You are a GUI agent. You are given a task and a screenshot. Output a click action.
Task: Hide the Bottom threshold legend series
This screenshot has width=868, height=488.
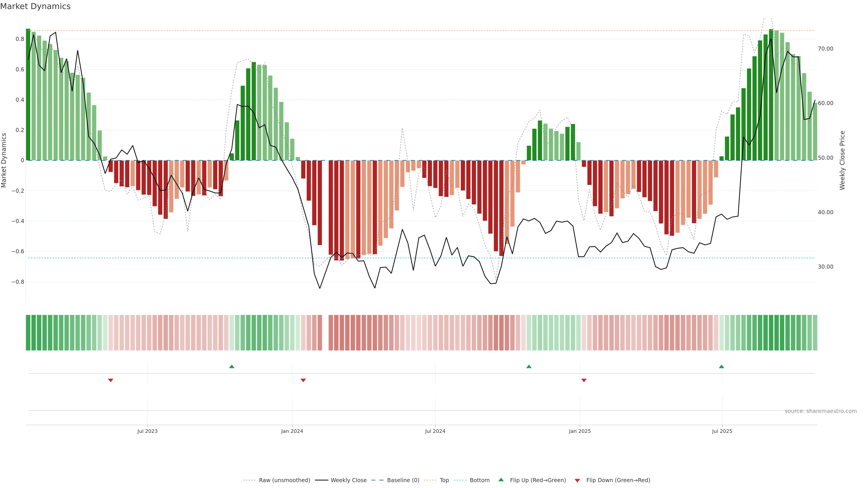479,480
